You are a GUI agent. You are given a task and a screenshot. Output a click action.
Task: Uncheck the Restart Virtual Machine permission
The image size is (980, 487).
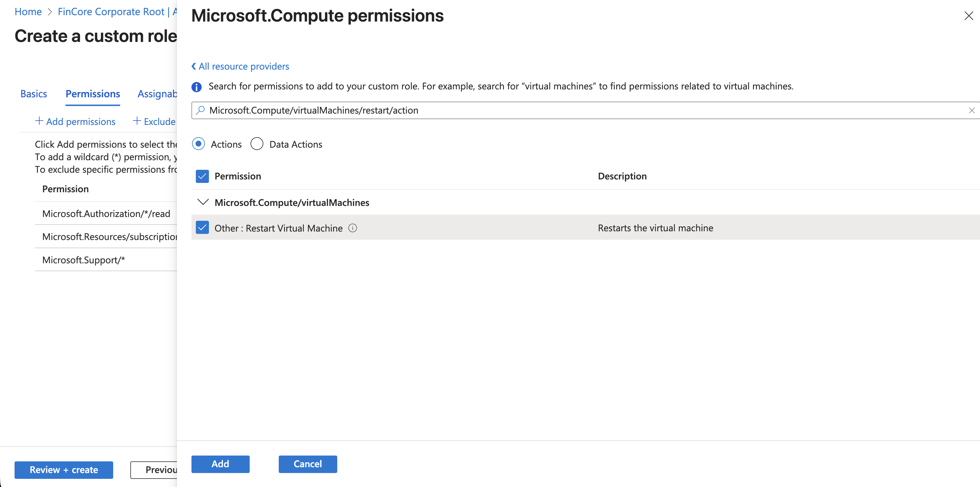[x=202, y=227]
